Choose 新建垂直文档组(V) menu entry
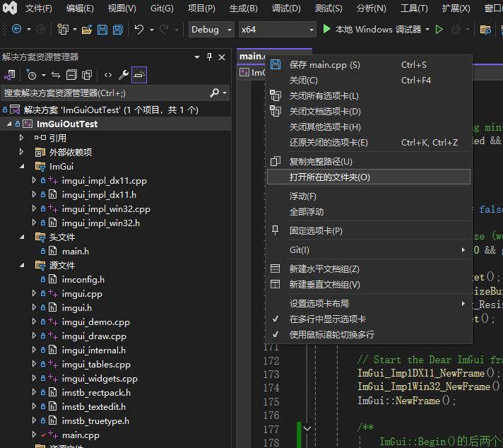Screen dimensions: 503x448 (x=369, y=284)
